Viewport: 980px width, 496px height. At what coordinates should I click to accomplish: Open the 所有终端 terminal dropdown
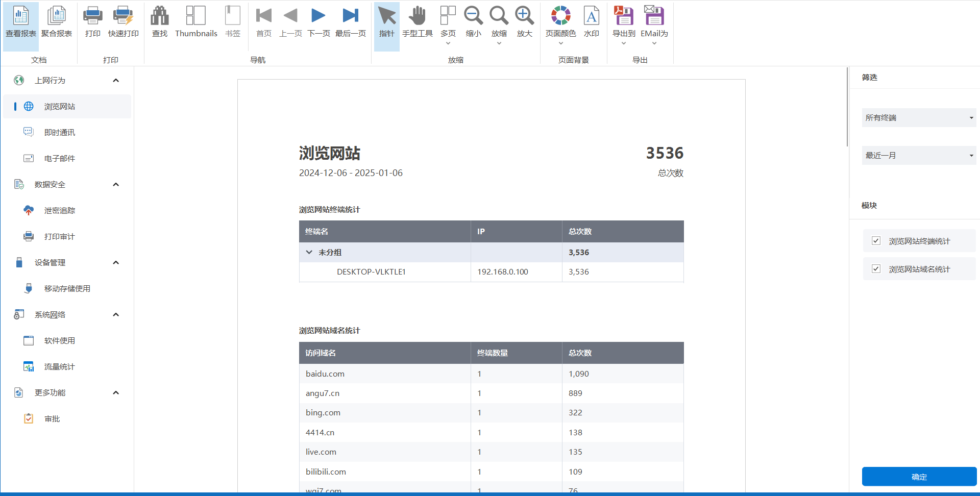pyautogui.click(x=919, y=118)
